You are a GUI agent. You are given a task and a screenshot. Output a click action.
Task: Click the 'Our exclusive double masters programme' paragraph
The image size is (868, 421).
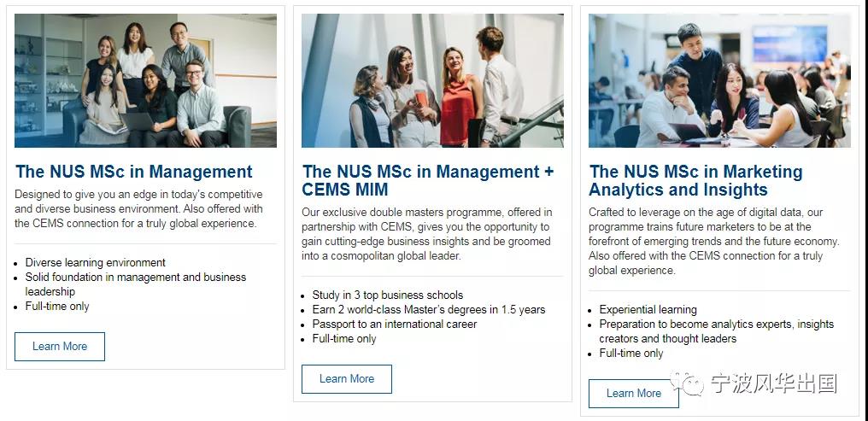tap(426, 234)
